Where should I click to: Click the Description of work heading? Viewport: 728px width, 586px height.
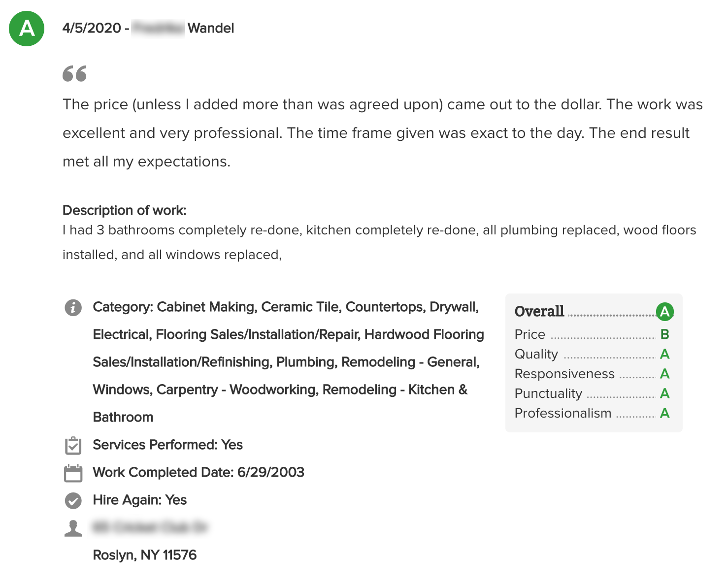(125, 210)
